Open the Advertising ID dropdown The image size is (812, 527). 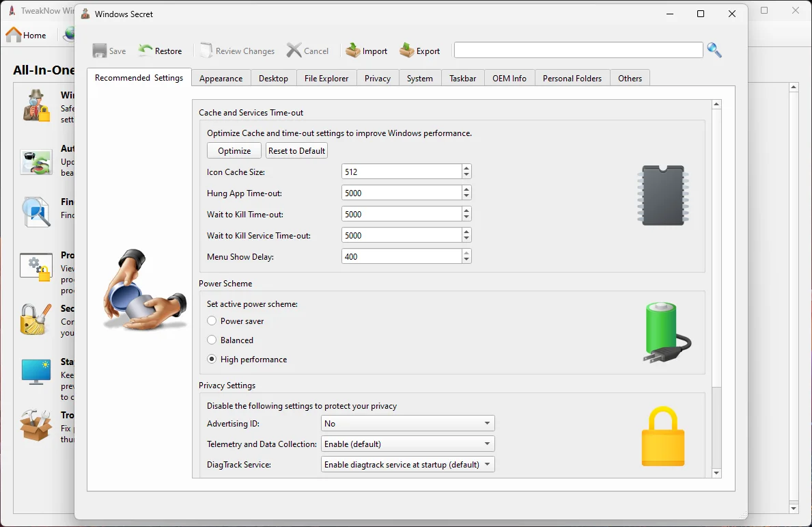point(408,424)
